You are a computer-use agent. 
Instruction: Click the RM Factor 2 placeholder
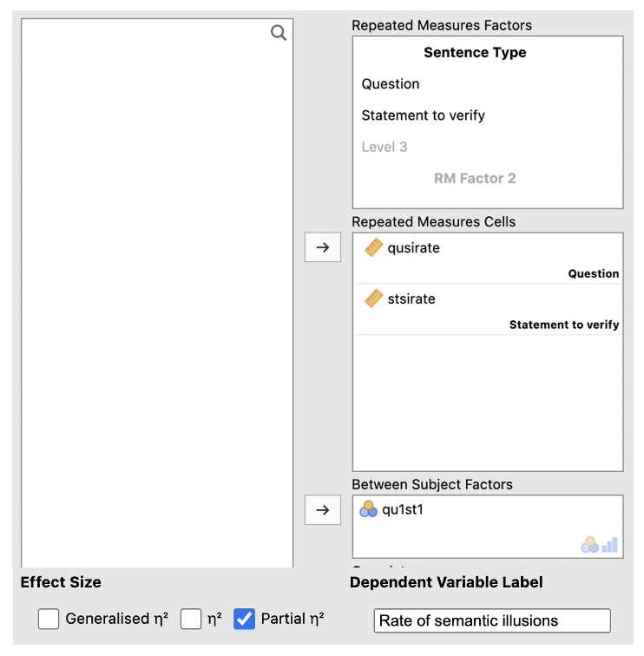(x=475, y=179)
